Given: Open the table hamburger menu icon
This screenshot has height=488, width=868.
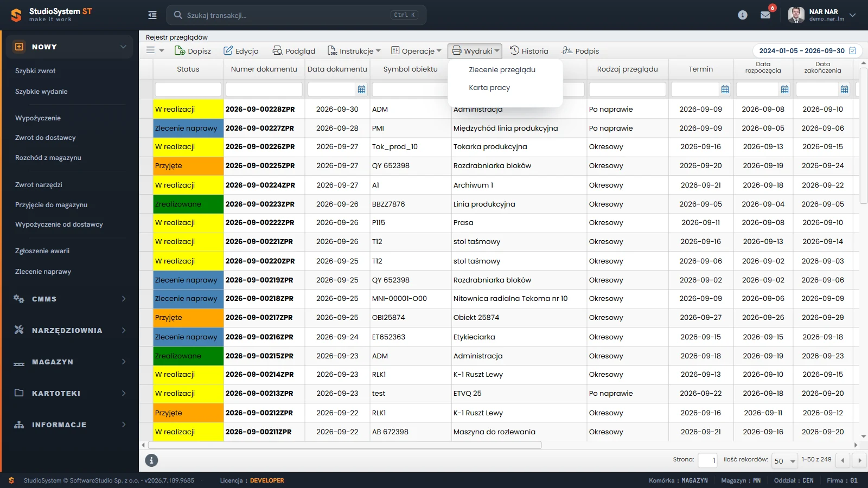Looking at the screenshot, I should 151,50.
